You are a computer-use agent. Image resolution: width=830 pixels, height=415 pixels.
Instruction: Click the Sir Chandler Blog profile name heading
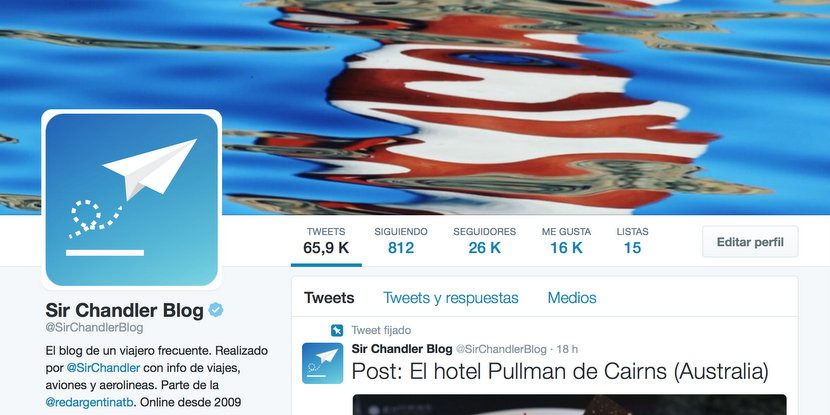click(124, 310)
